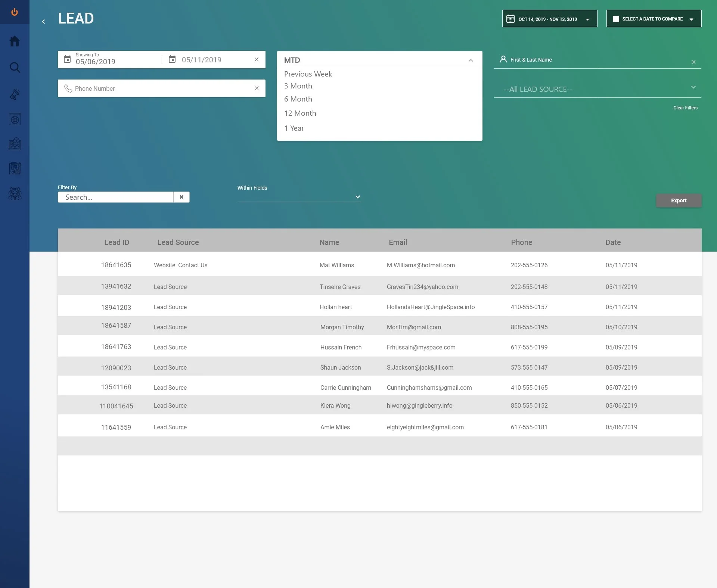Choose 6 Month from the period list
Image resolution: width=717 pixels, height=588 pixels.
[x=298, y=99]
